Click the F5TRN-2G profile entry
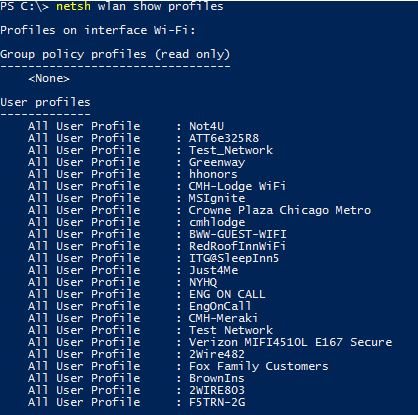Image resolution: width=418 pixels, height=415 pixels. [217, 402]
